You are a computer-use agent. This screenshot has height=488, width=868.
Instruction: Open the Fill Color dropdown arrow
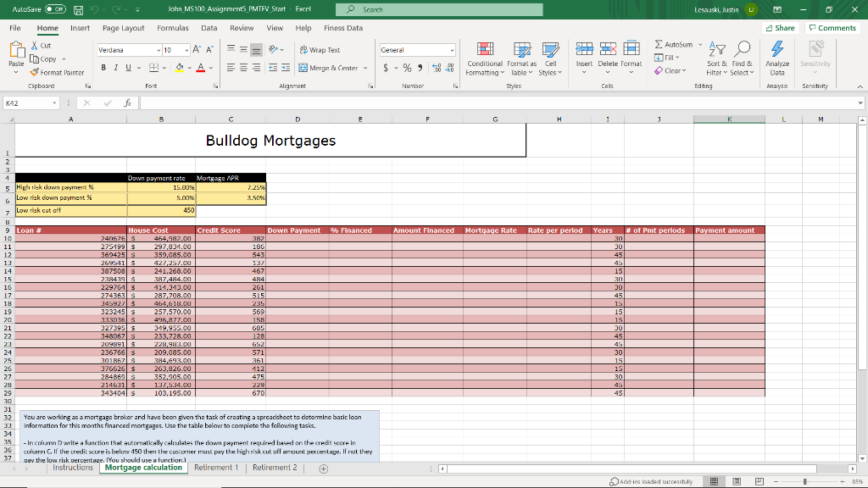(x=190, y=66)
